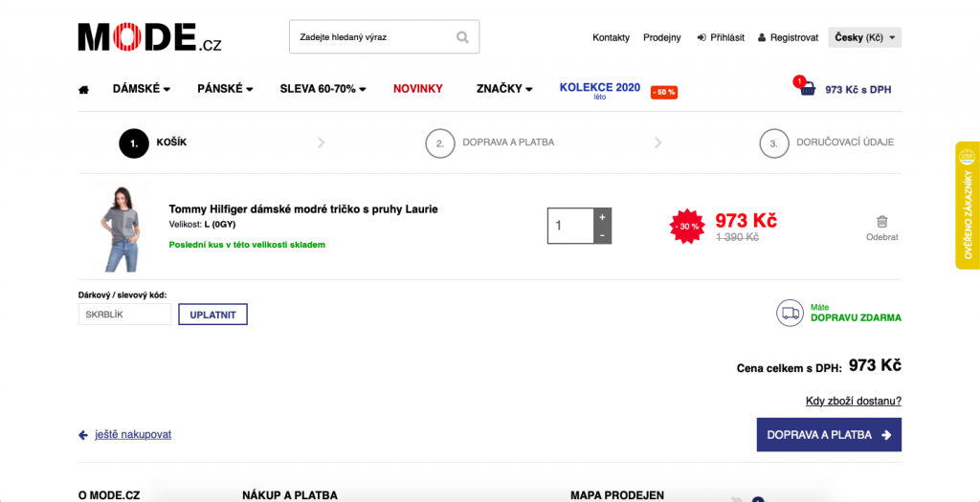Click the Doprava a platba continue button
Screen dimensions: 980x502
coord(829,434)
